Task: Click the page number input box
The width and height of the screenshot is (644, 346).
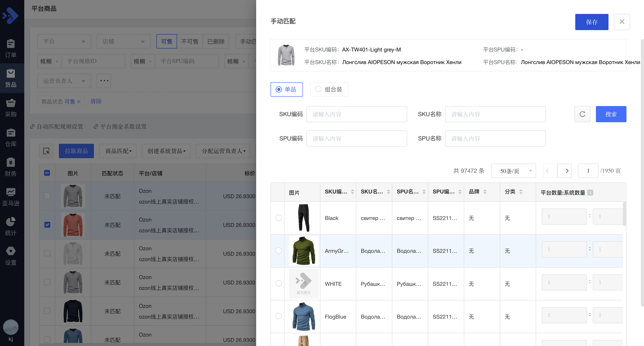Action: 588,171
